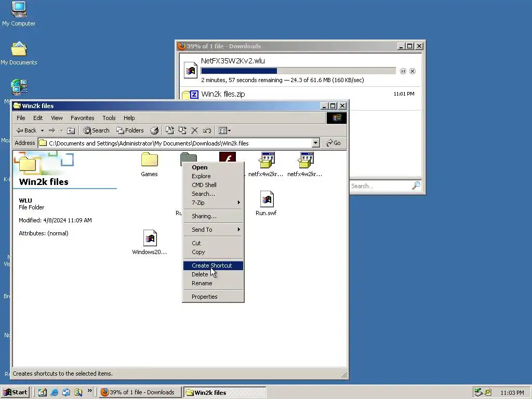Click the Address bar path field

pyautogui.click(x=175, y=143)
